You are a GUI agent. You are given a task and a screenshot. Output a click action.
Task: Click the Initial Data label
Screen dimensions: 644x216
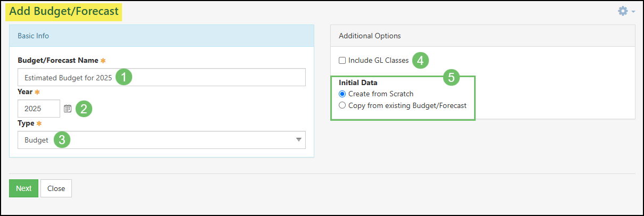click(x=359, y=83)
